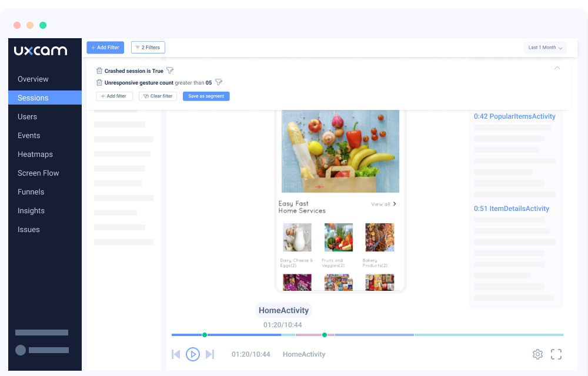Click the user avatar in sidebar
The height and width of the screenshot is (376, 588).
point(21,350)
